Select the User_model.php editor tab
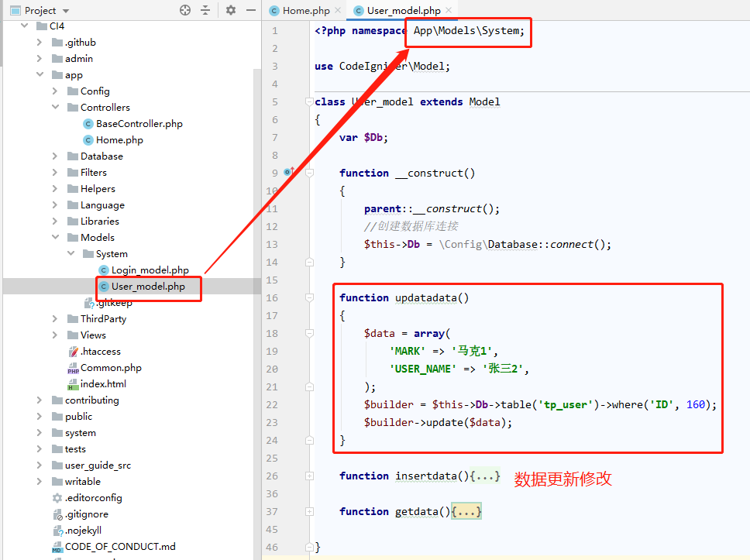The height and width of the screenshot is (560, 750). pyautogui.click(x=404, y=11)
